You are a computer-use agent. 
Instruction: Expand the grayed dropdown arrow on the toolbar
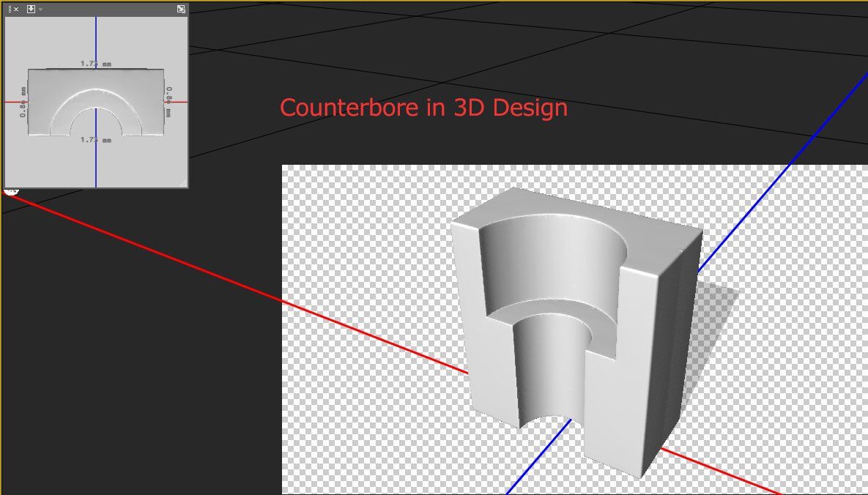click(41, 9)
